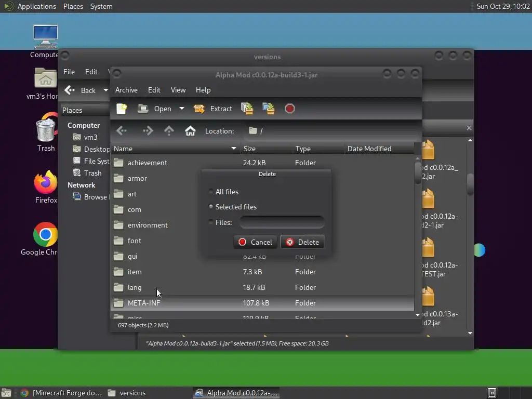Open Browse Network in the sidebar
The height and width of the screenshot is (399, 532).
coord(91,197)
